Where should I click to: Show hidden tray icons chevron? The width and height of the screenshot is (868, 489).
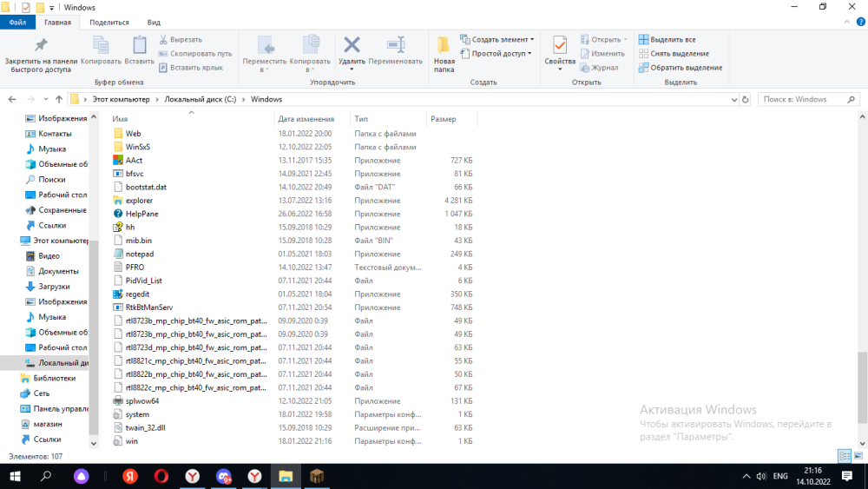746,476
